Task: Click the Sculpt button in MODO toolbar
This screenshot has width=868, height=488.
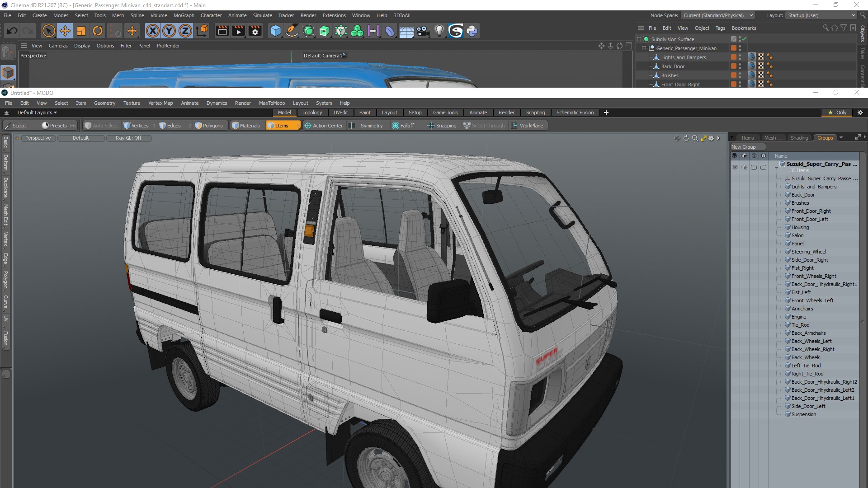Action: click(19, 126)
